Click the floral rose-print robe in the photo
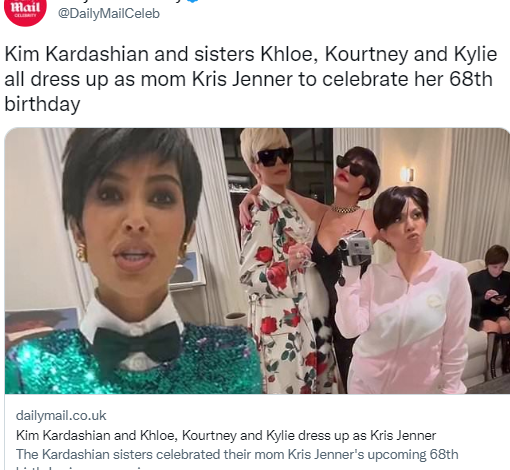The height and width of the screenshot is (470, 510). point(280,293)
